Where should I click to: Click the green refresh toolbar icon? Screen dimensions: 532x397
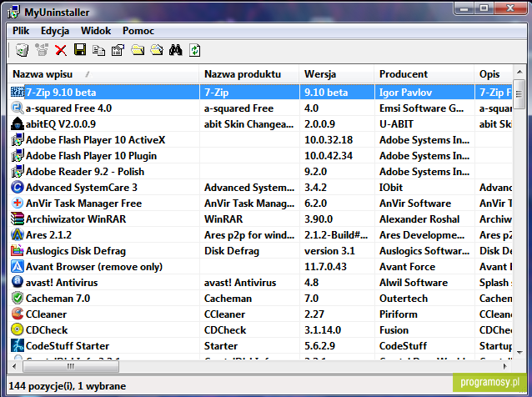point(195,50)
